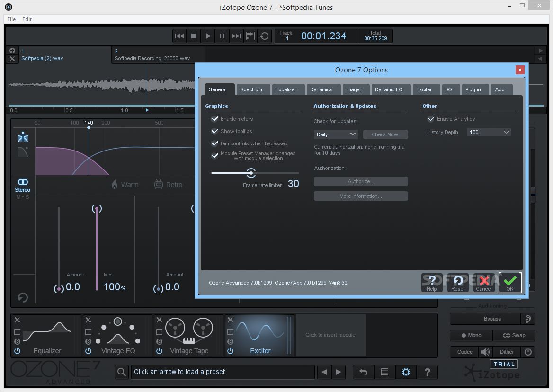The height and width of the screenshot is (392, 553).
Task: Click the Authorize... button
Action: [x=361, y=181]
